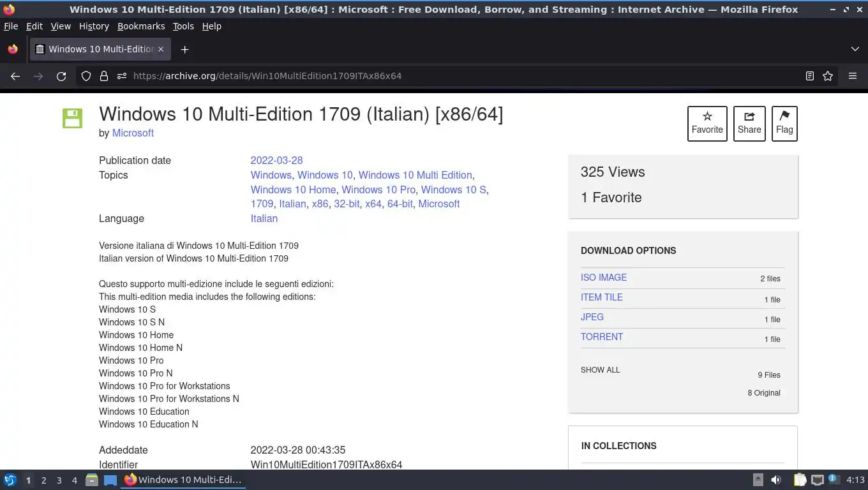The height and width of the screenshot is (490, 868).
Task: Click the 9 Files count link
Action: pyautogui.click(x=769, y=375)
